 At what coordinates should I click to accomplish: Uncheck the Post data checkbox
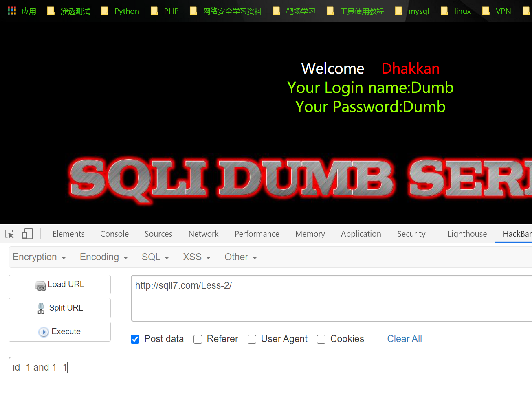point(135,339)
